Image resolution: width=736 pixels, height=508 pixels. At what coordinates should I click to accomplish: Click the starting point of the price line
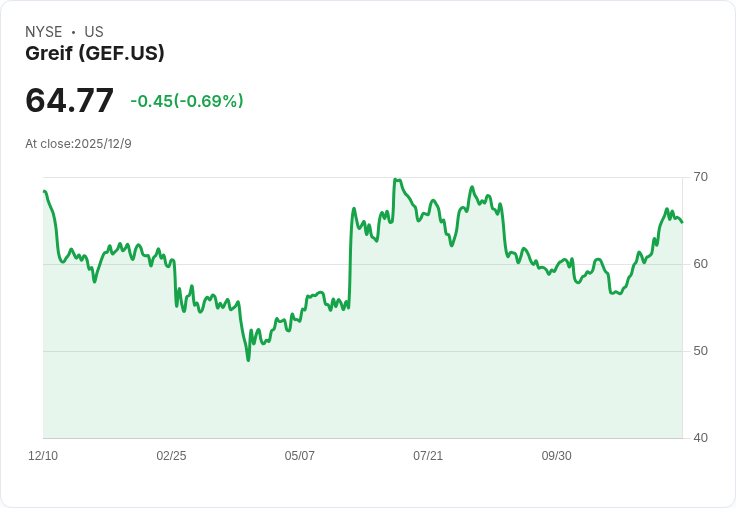pyautogui.click(x=44, y=191)
